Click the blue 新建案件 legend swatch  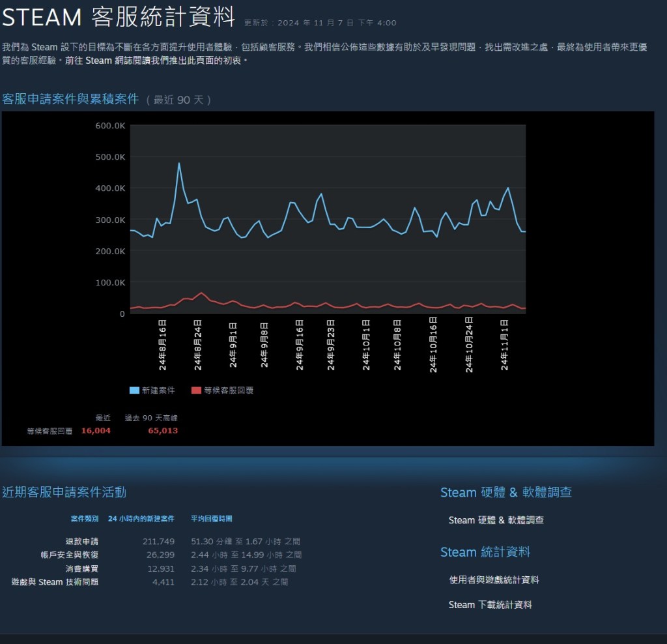coord(134,390)
